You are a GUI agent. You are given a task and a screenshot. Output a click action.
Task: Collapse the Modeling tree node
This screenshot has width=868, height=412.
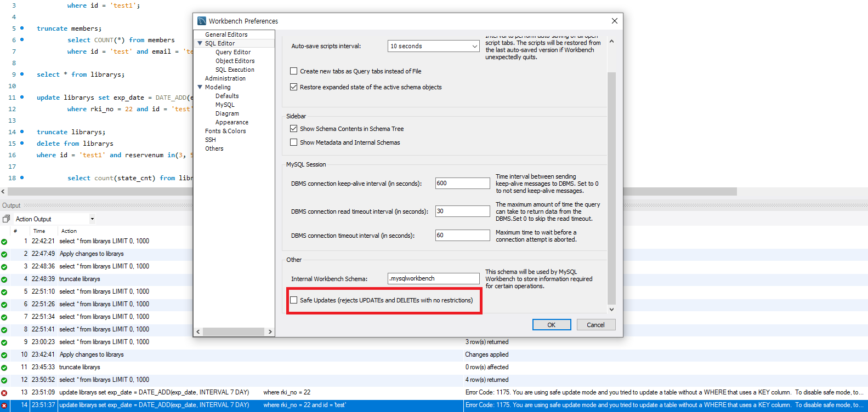(x=200, y=87)
